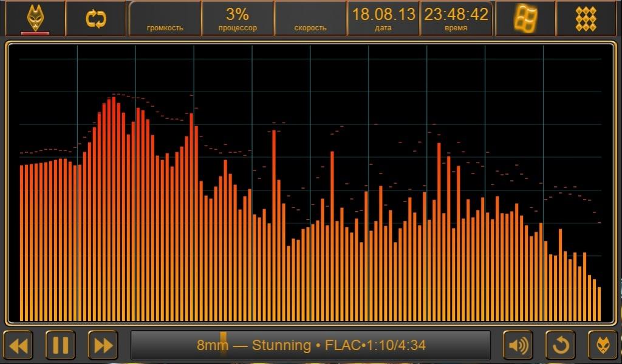Screen dimensions: 622x364
Task: Toggle the repeat loop arrows icon
Action: coord(95,18)
